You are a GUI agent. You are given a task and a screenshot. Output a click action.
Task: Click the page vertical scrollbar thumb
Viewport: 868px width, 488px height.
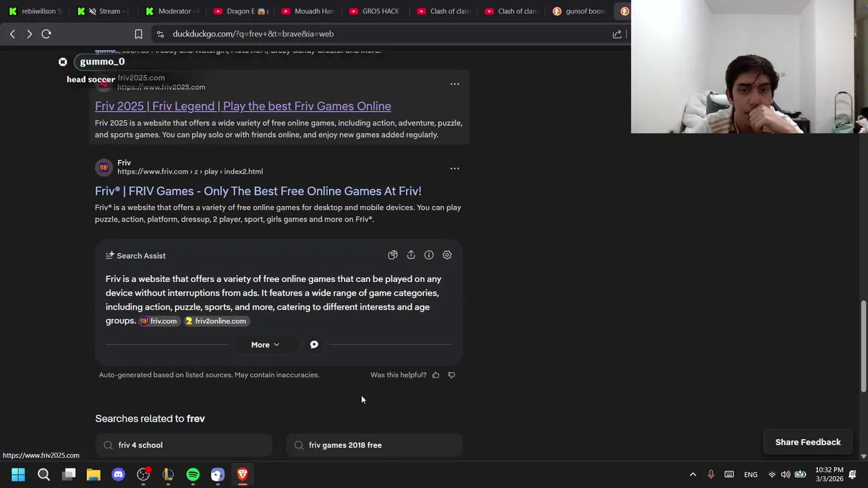pos(863,346)
